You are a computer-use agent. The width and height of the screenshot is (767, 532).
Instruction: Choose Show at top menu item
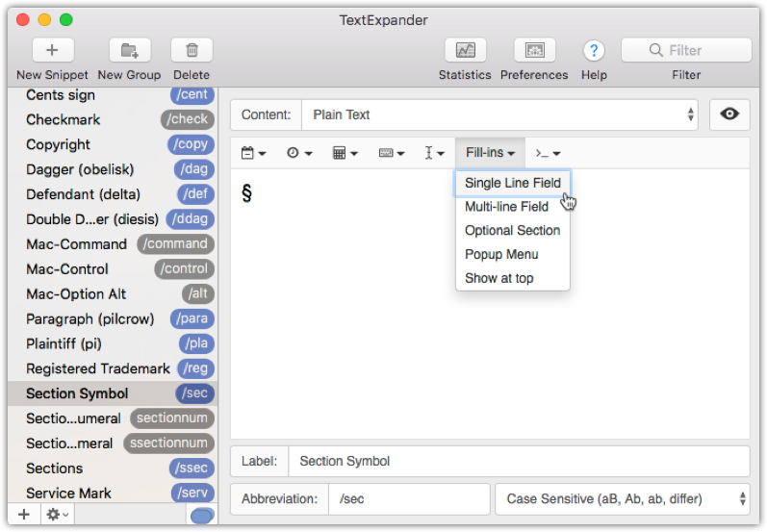[513, 278]
